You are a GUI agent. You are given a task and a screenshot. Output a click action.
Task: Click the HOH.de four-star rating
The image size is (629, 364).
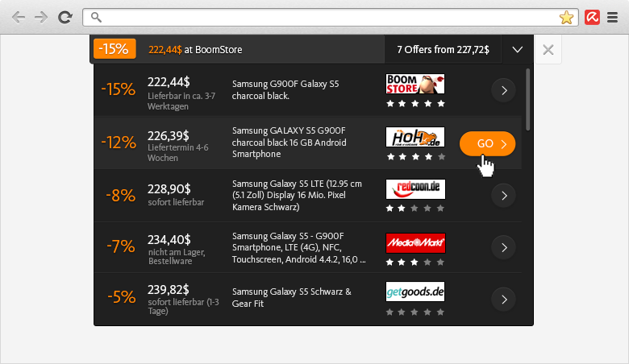click(x=415, y=156)
